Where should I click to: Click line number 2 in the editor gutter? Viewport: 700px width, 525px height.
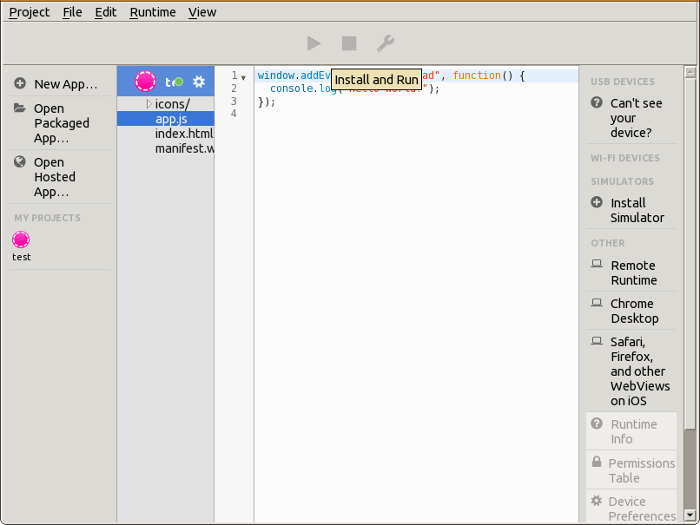(x=233, y=88)
